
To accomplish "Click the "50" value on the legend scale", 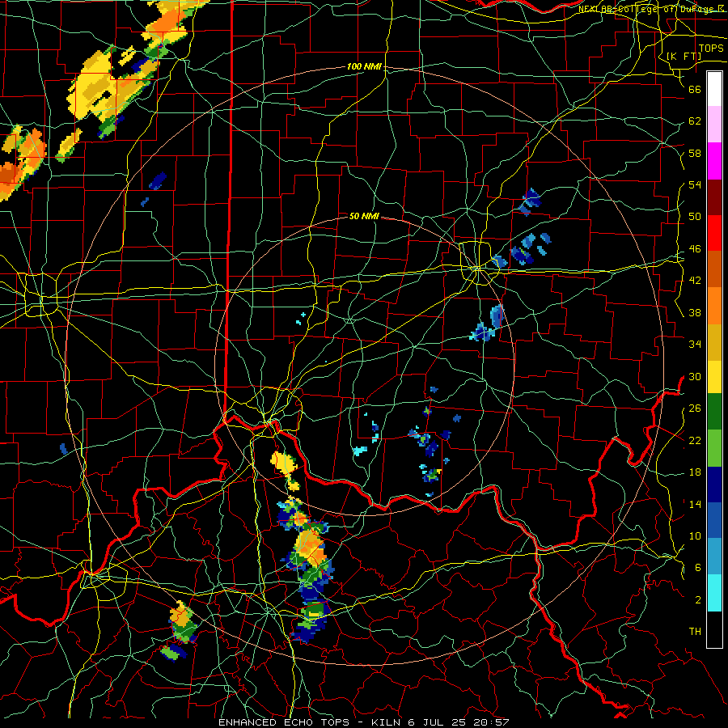I will (695, 217).
